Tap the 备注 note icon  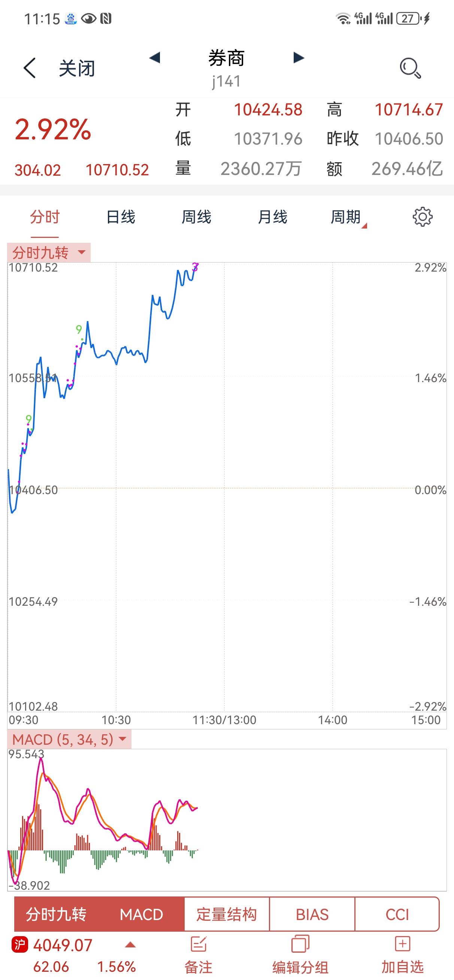point(199,945)
